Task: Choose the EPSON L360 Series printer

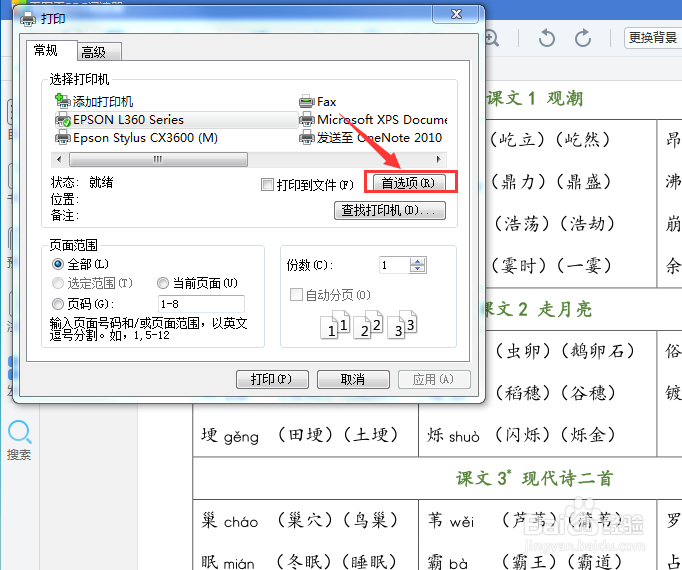Action: (176, 120)
